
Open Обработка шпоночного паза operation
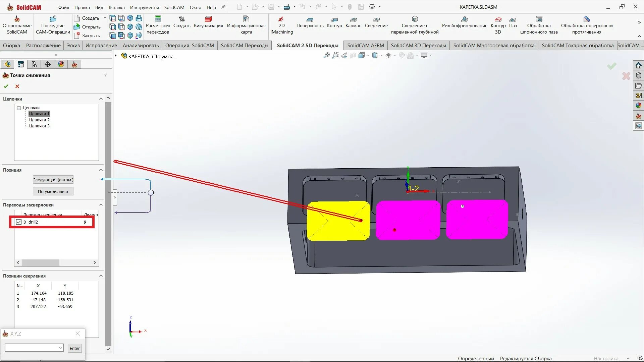point(539,25)
